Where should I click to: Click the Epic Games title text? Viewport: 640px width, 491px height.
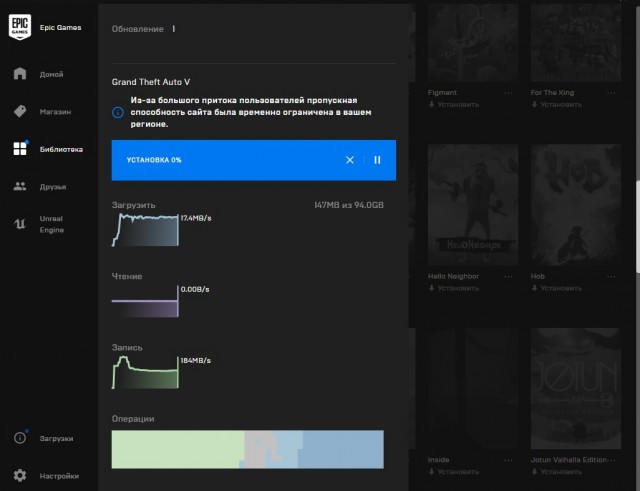[x=60, y=27]
